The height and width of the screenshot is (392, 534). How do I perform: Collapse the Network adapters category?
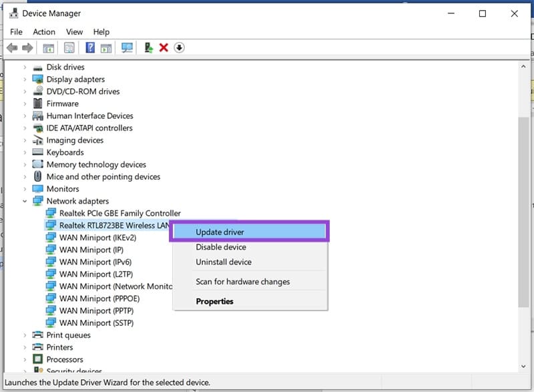(25, 201)
